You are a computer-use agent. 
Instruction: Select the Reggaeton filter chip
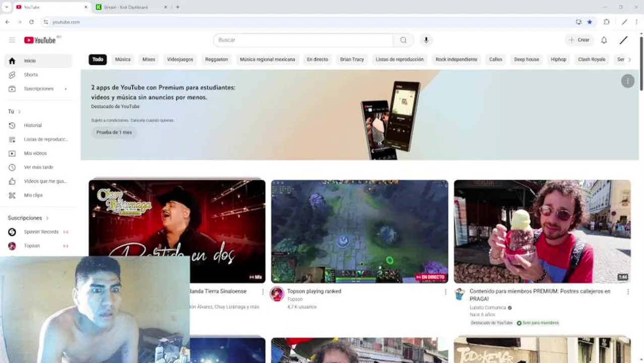216,59
